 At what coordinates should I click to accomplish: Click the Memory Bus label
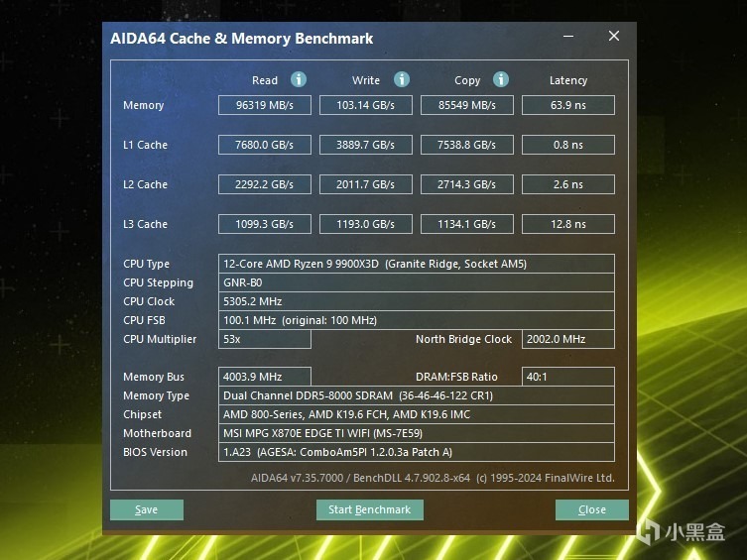154,377
